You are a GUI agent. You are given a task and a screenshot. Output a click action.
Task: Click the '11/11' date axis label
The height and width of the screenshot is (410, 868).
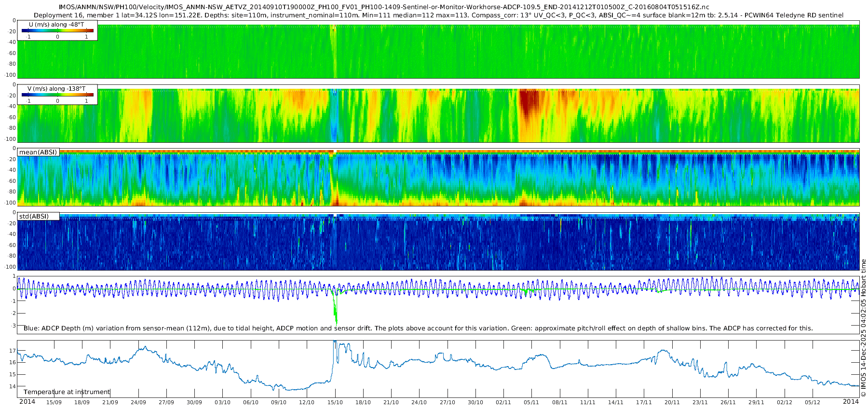588,402
